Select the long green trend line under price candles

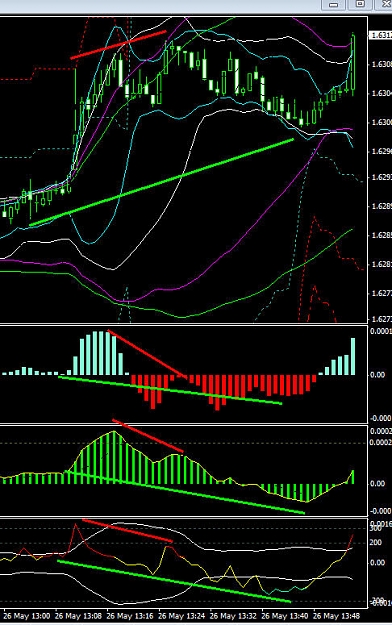pos(162,182)
